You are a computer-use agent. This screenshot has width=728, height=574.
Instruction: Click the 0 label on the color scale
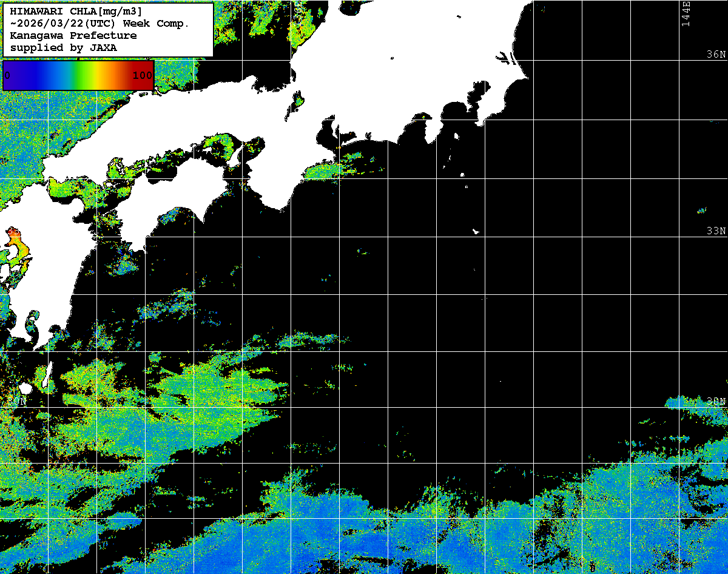point(7,76)
